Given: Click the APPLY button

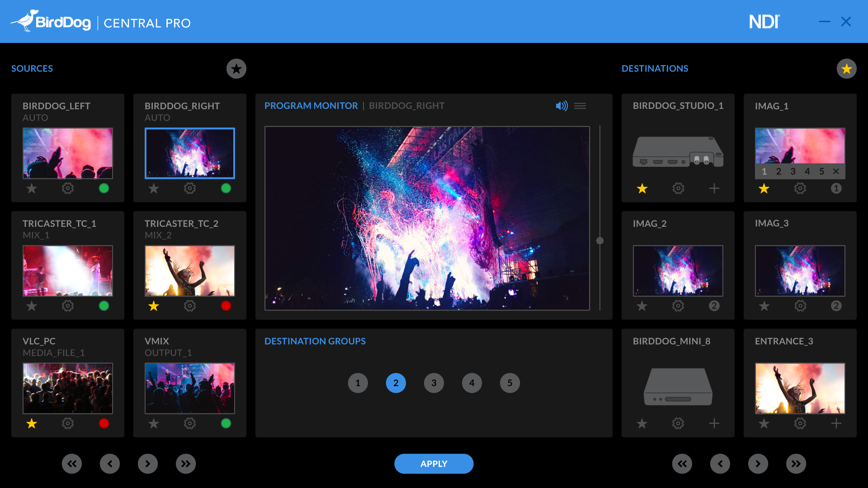Looking at the screenshot, I should tap(434, 464).
